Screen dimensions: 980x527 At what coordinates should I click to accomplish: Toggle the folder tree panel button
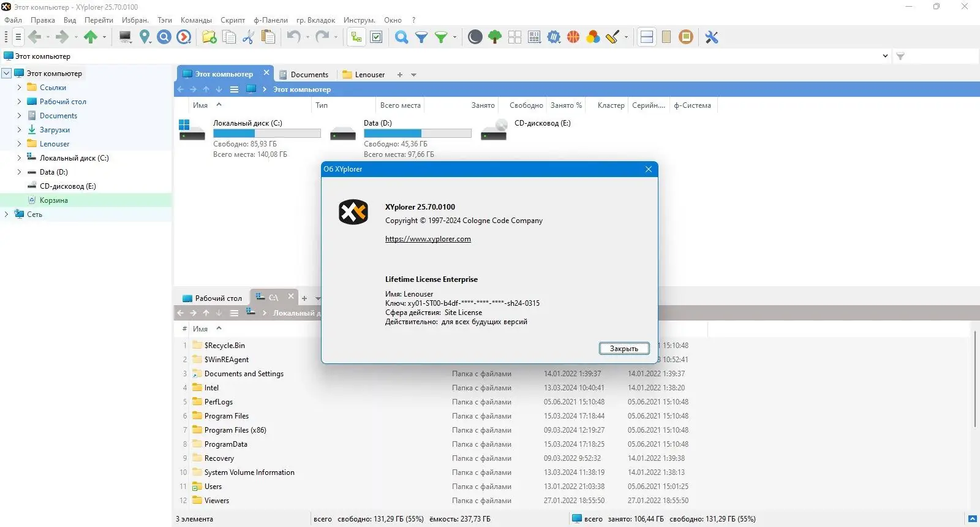(x=356, y=37)
